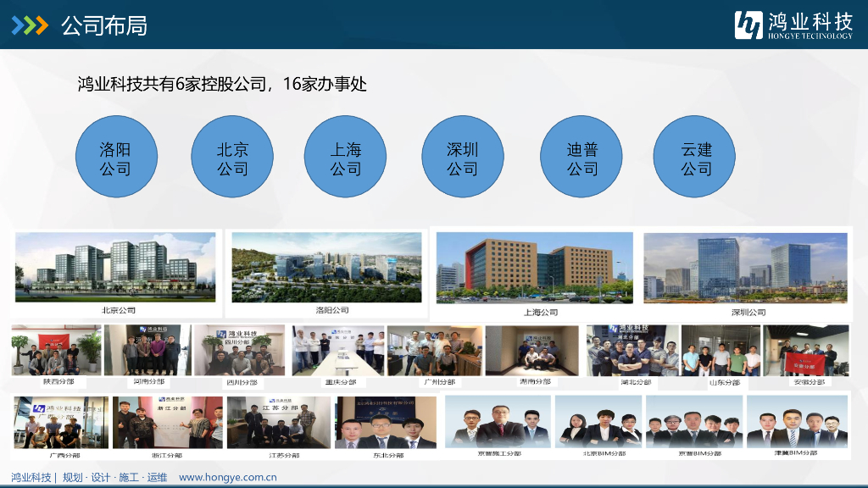This screenshot has height=488, width=868.
Task: Click the 重庆分部 caption label
Action: [x=341, y=382]
